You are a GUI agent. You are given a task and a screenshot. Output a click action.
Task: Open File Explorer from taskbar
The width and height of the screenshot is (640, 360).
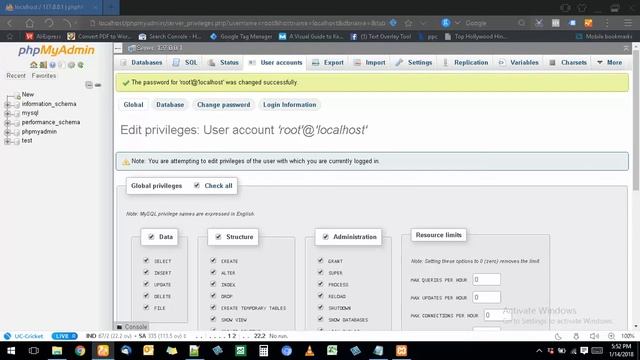57,351
